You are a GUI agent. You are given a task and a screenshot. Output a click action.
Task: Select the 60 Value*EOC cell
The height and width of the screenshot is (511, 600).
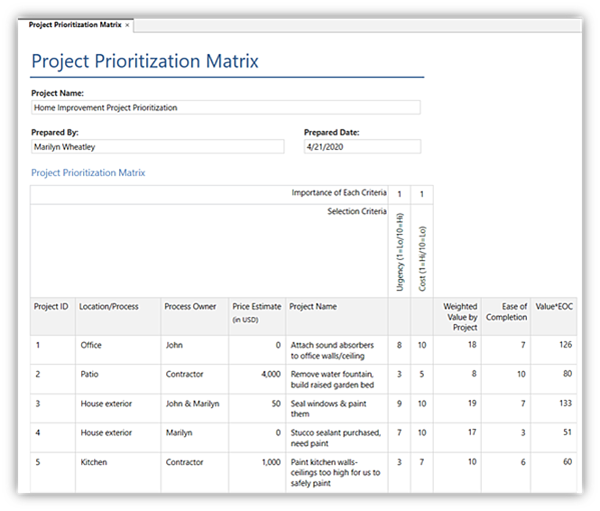click(554, 473)
